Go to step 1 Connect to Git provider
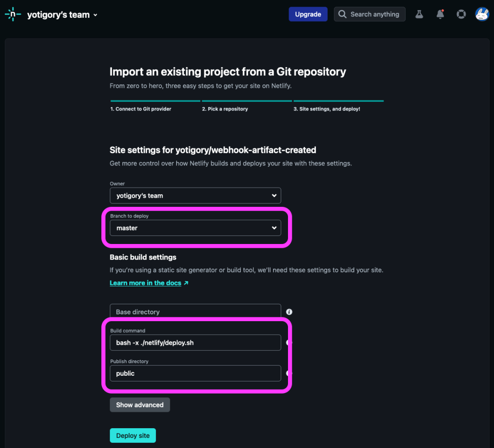The width and height of the screenshot is (494, 448). [x=140, y=109]
